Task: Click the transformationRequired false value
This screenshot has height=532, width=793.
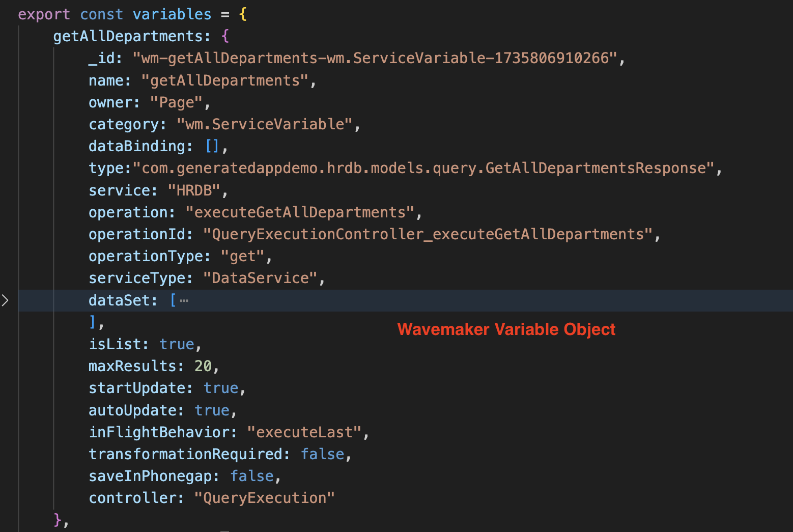Action: coord(322,454)
